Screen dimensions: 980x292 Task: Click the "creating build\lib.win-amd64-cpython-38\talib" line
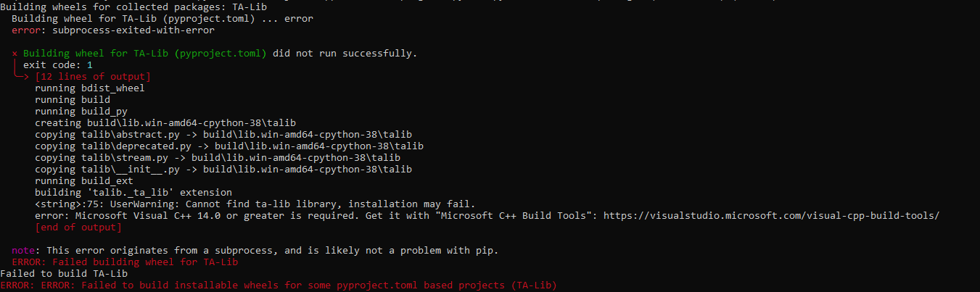pos(165,122)
